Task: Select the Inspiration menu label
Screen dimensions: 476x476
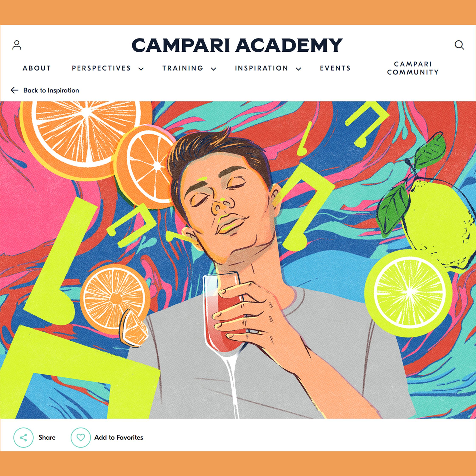Action: (x=261, y=68)
